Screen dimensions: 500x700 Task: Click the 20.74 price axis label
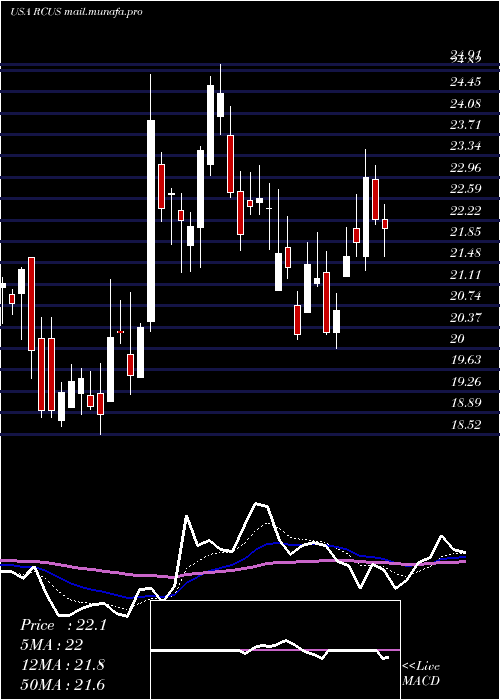click(x=466, y=296)
